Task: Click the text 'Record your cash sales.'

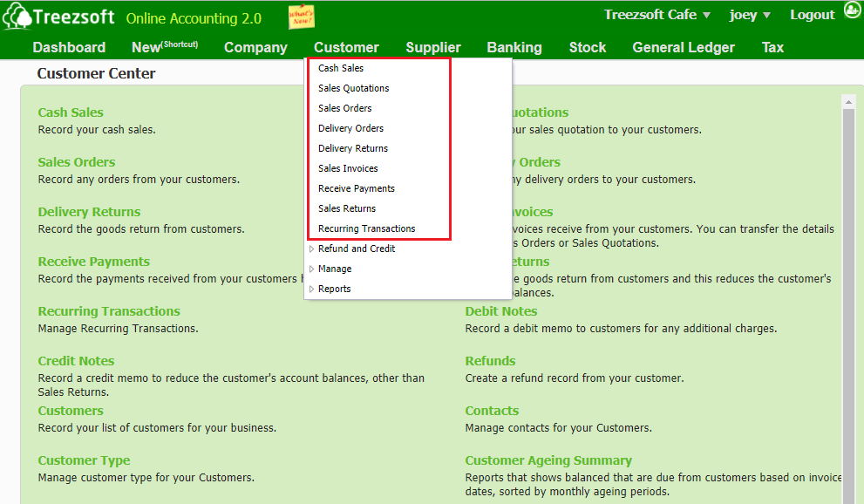Action: [97, 130]
